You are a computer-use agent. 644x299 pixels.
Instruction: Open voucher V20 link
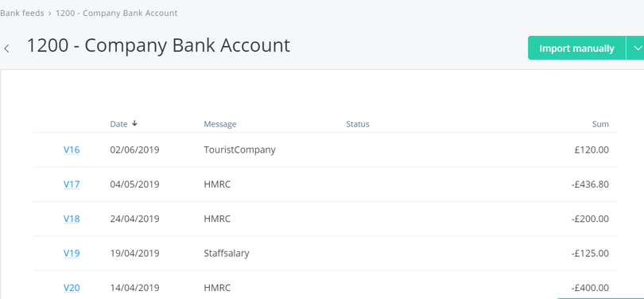click(x=72, y=288)
